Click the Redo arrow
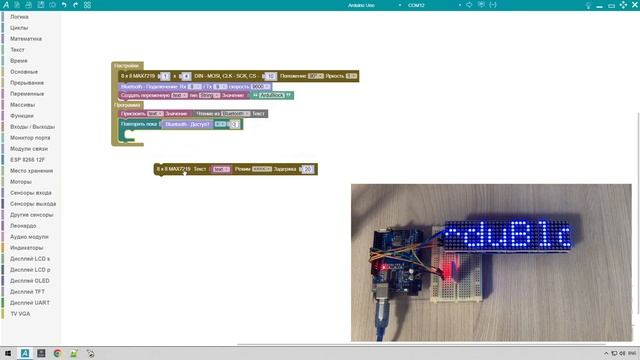The image size is (640, 360). tap(76, 5)
